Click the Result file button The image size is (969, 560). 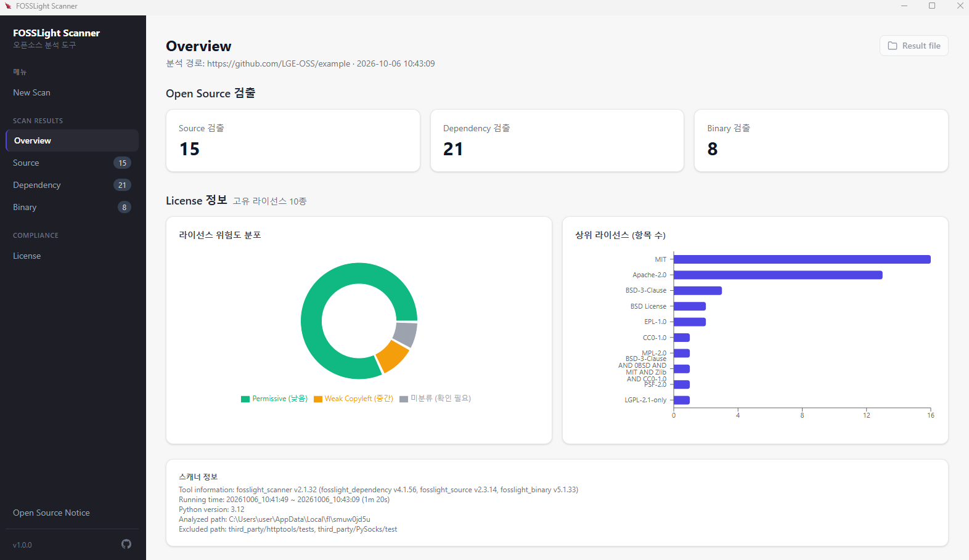(x=914, y=46)
